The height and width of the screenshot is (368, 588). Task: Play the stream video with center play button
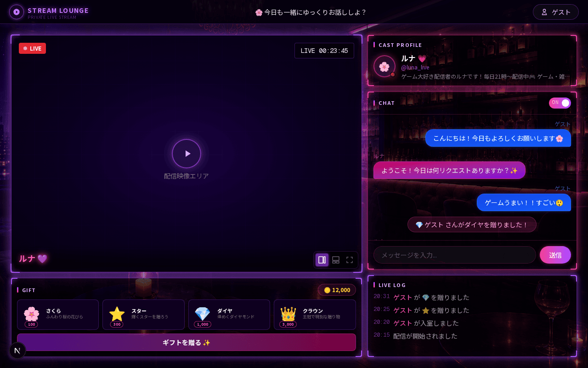(187, 154)
